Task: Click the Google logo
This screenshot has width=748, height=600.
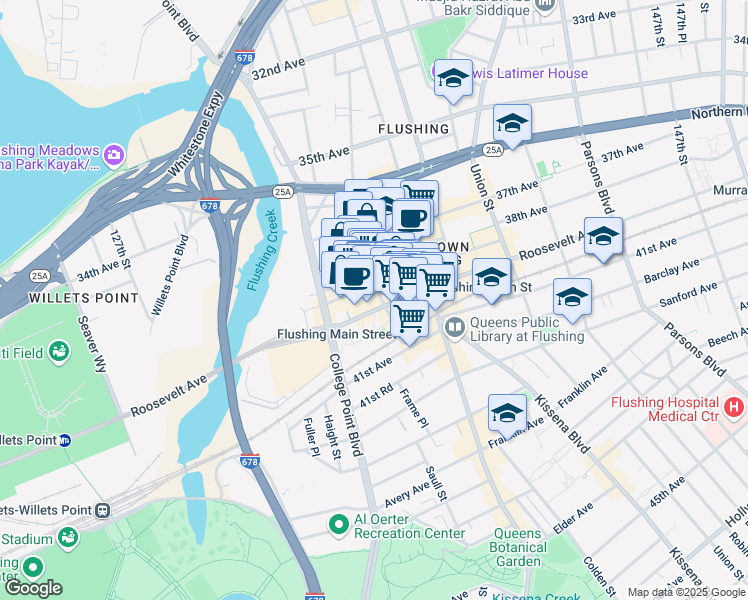Action: (33, 589)
